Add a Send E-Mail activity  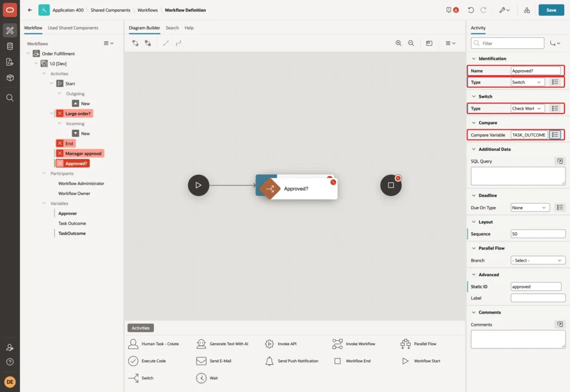pyautogui.click(x=214, y=361)
